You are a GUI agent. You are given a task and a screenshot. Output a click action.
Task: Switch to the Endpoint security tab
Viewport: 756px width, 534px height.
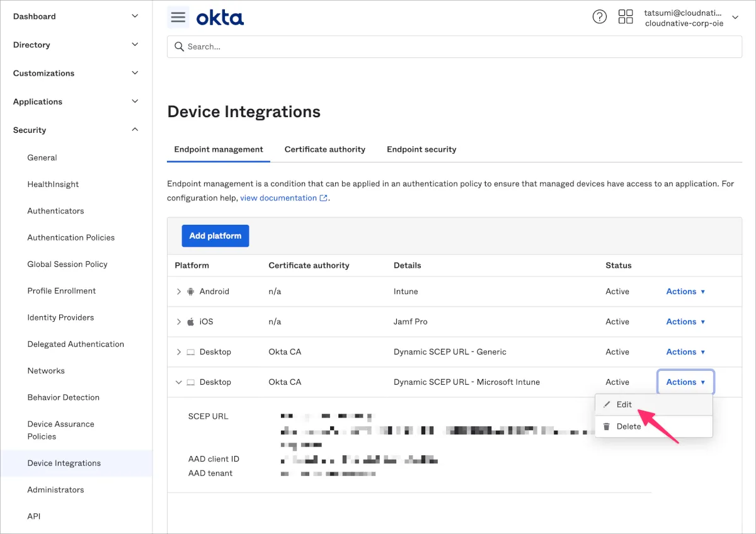click(x=421, y=149)
